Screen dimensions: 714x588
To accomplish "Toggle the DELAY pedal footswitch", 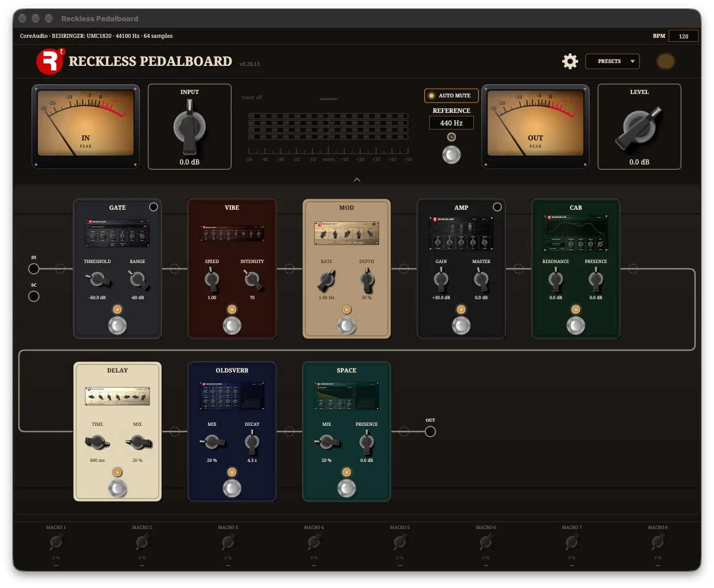I will pyautogui.click(x=117, y=488).
